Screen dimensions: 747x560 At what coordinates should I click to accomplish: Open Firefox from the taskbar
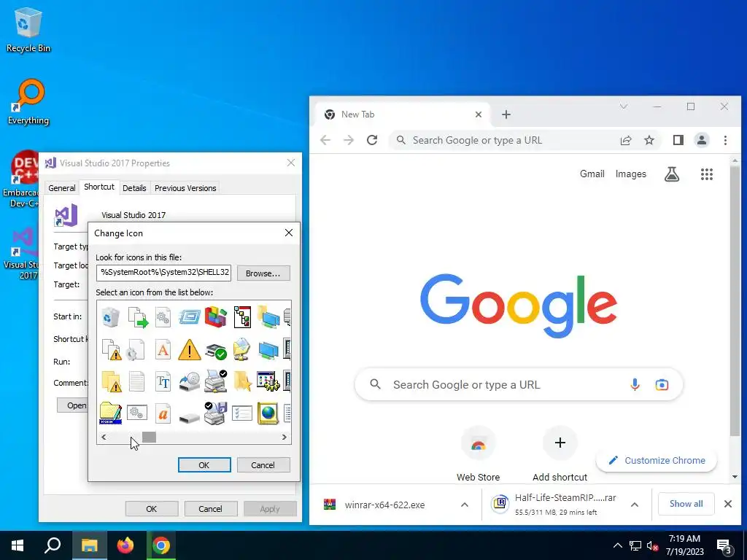point(125,545)
